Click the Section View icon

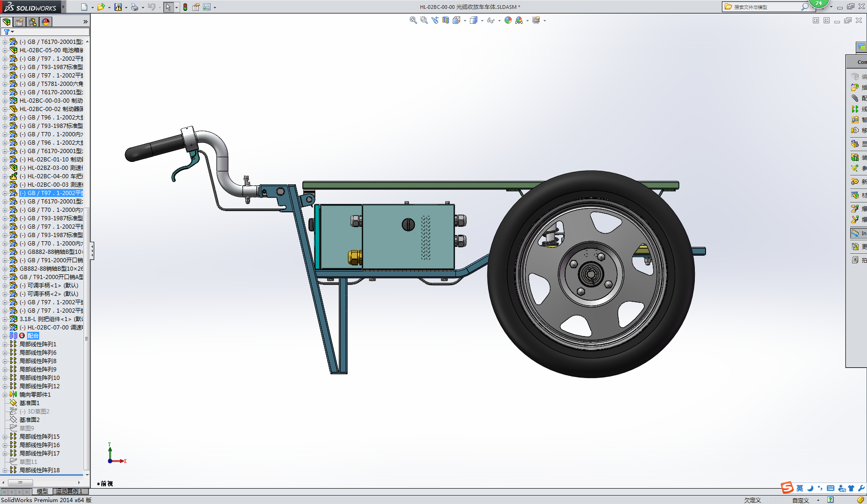[x=446, y=20]
